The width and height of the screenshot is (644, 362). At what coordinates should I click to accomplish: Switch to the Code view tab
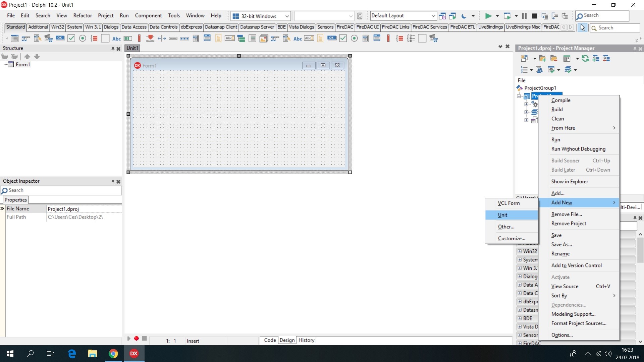tap(270, 340)
